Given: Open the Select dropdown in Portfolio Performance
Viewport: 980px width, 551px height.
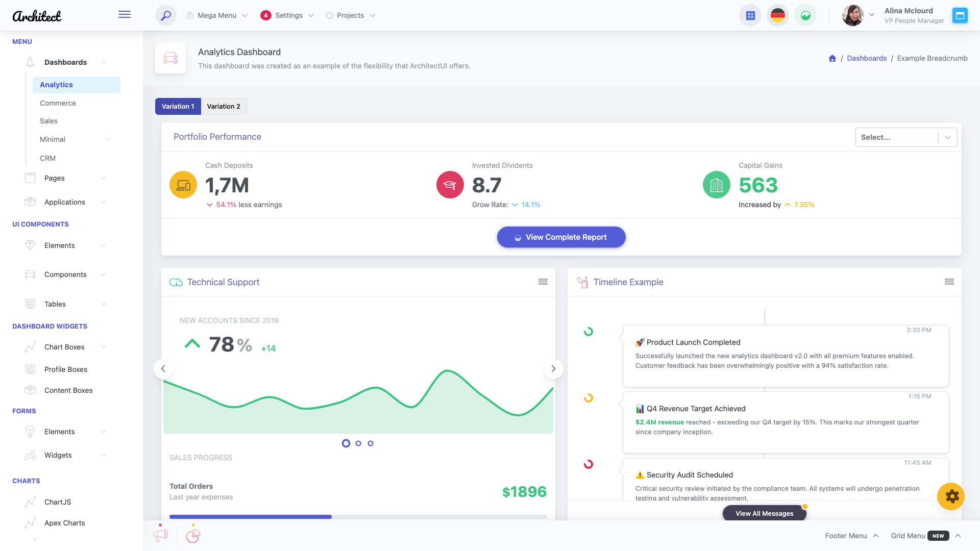Looking at the screenshot, I should click(906, 137).
